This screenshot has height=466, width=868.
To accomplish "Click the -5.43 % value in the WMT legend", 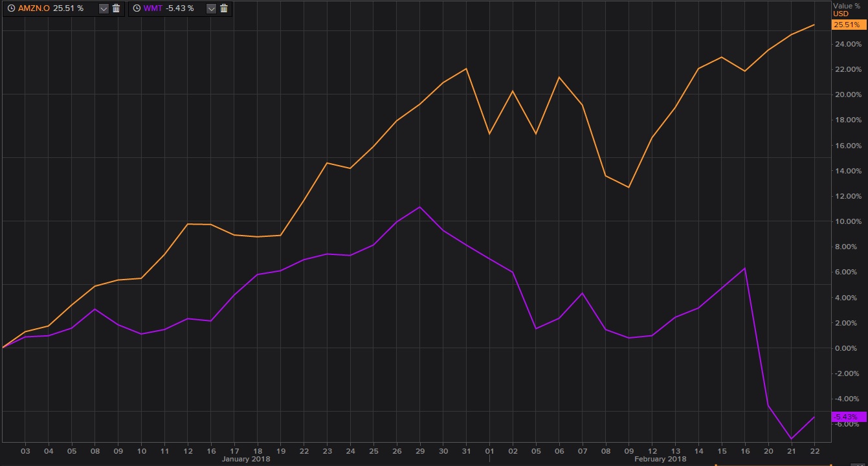I will click(x=180, y=8).
